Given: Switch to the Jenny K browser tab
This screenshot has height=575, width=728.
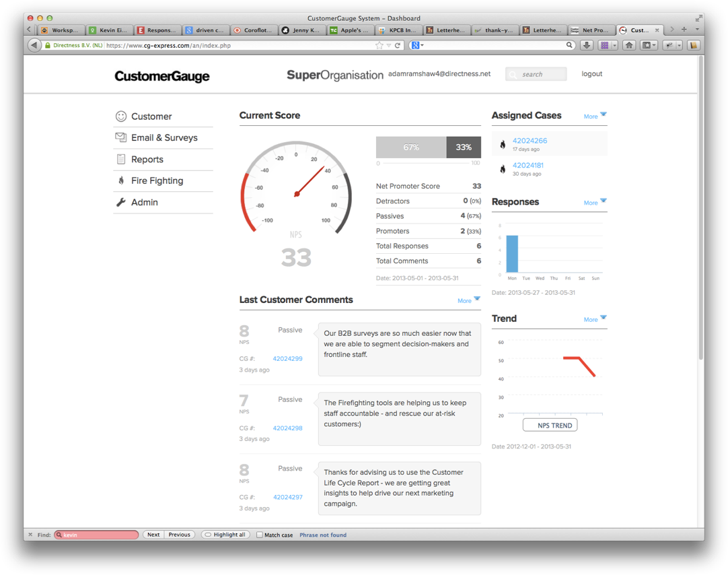Looking at the screenshot, I should (301, 30).
